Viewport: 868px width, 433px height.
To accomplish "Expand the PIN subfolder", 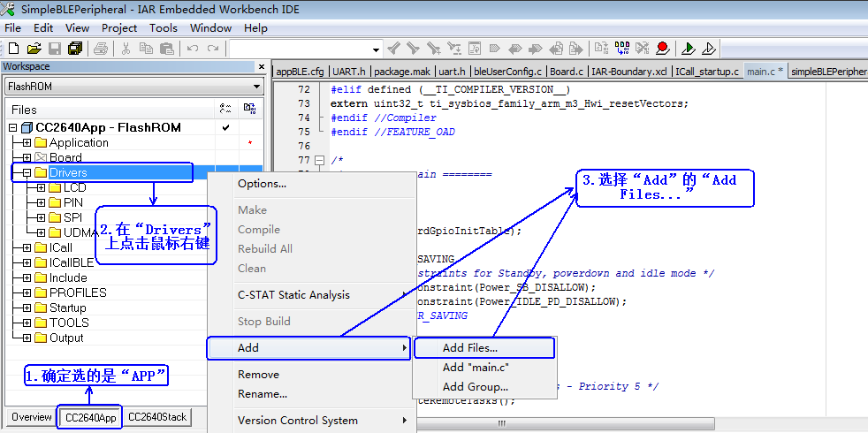I will point(41,202).
